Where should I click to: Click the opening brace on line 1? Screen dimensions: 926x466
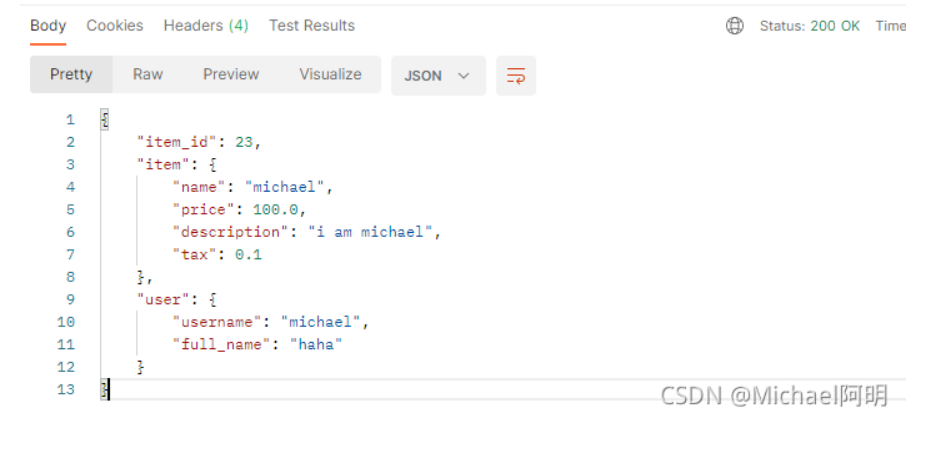[105, 120]
